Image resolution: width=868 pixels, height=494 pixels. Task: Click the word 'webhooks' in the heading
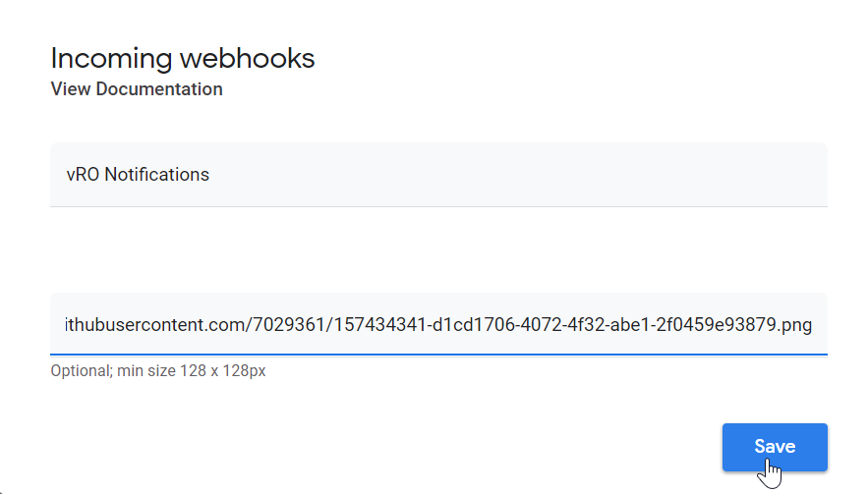click(x=248, y=58)
